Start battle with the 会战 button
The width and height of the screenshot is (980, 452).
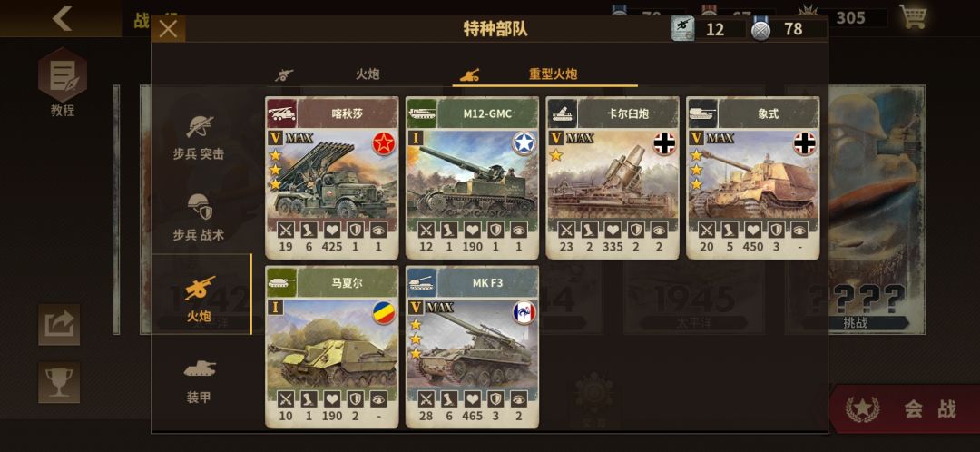904,408
